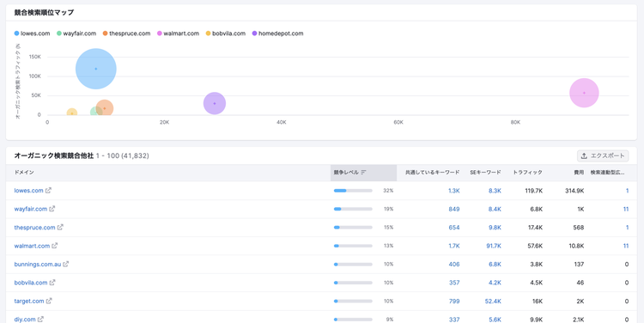This screenshot has height=323, width=644.
Task: Click the large blue lowes.com bubble
Action: (x=95, y=69)
